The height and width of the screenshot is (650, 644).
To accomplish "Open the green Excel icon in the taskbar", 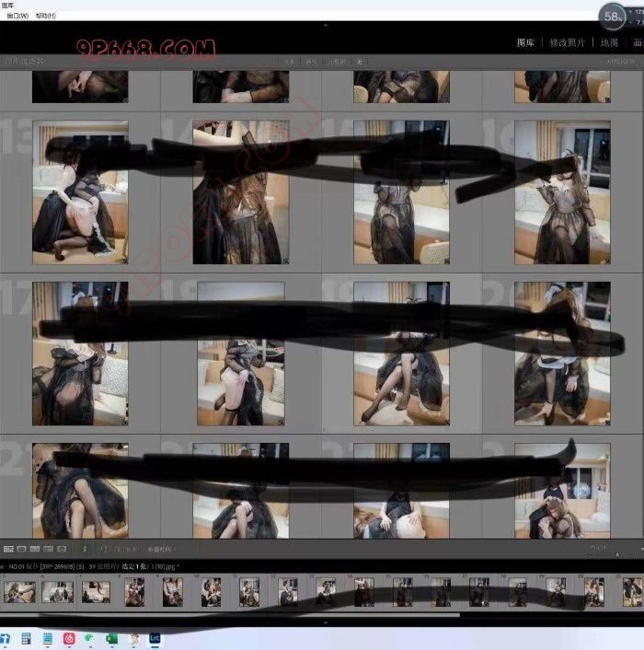I will click(112, 637).
